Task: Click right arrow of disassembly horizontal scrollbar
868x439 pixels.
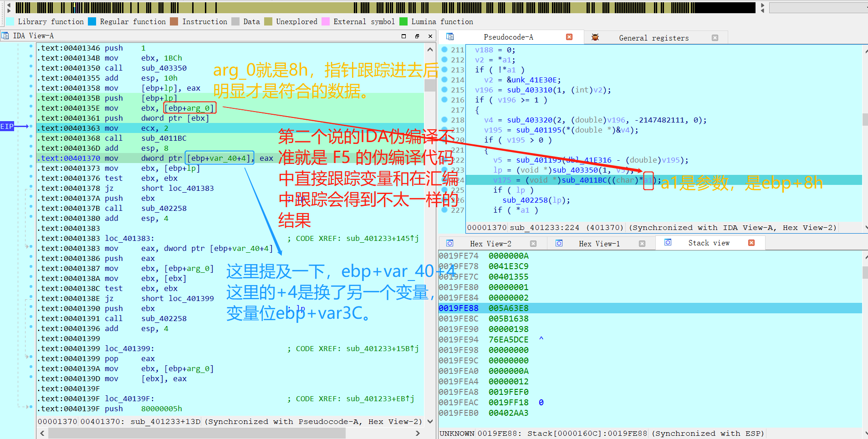Action: pyautogui.click(x=418, y=433)
